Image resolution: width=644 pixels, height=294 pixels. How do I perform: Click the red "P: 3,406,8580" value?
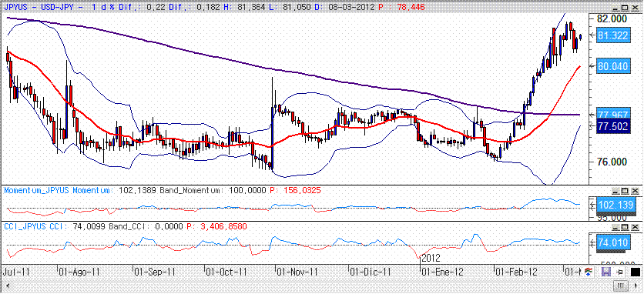[x=217, y=226]
